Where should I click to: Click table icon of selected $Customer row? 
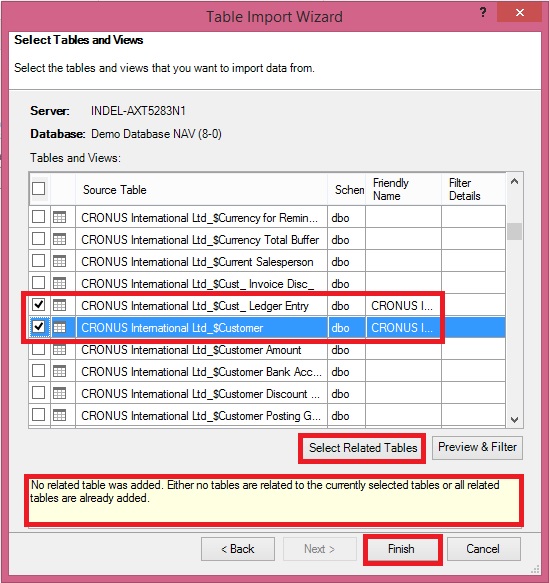59,327
